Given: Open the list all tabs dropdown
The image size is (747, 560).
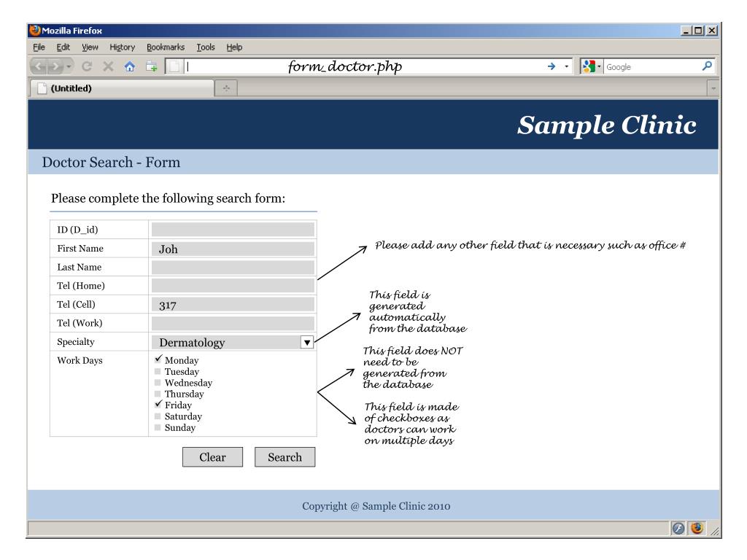Looking at the screenshot, I should pos(713,88).
